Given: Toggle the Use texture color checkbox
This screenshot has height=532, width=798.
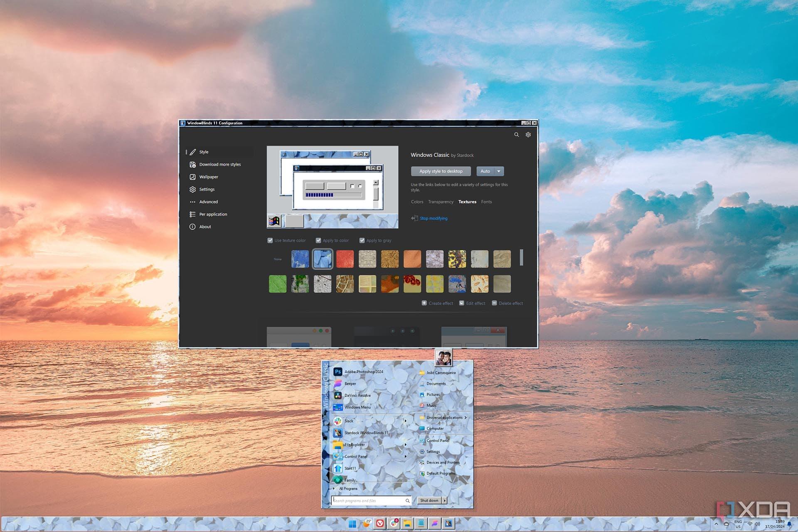Looking at the screenshot, I should pos(270,241).
